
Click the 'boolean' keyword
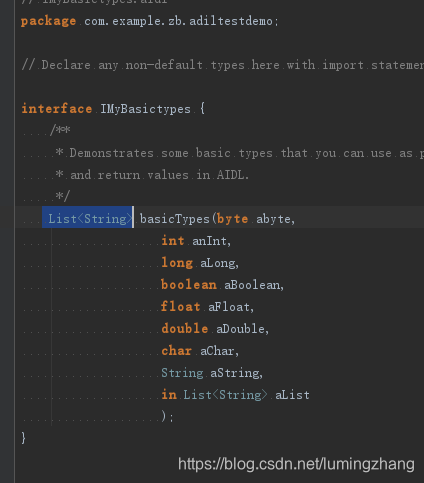189,285
